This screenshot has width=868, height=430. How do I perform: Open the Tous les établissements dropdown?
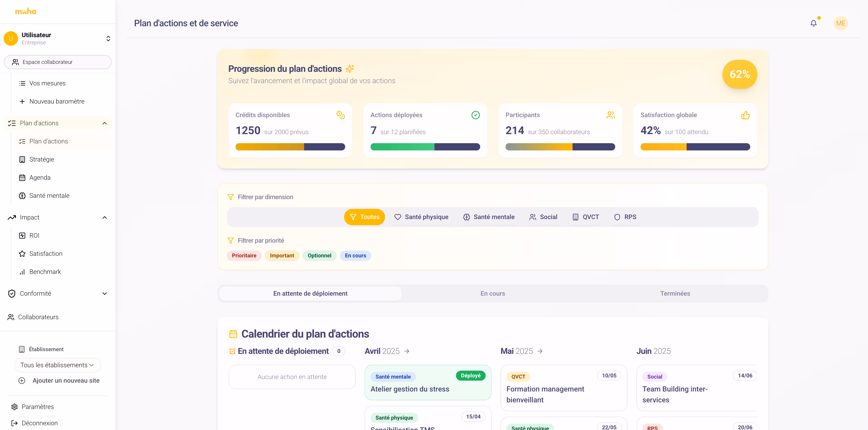(57, 365)
